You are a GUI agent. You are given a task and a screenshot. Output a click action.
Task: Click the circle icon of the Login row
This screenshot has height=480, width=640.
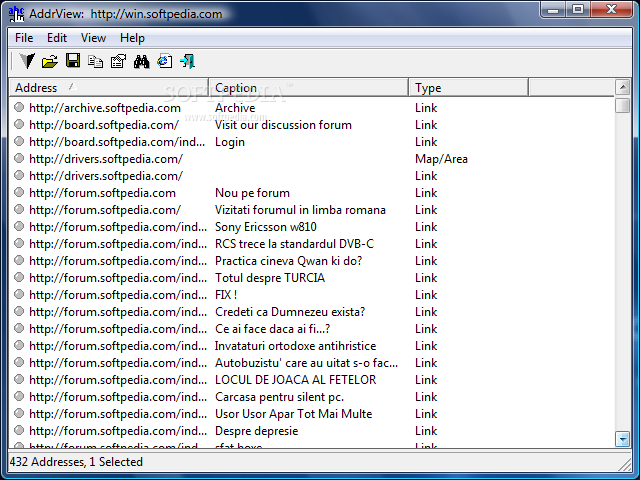[x=19, y=141]
